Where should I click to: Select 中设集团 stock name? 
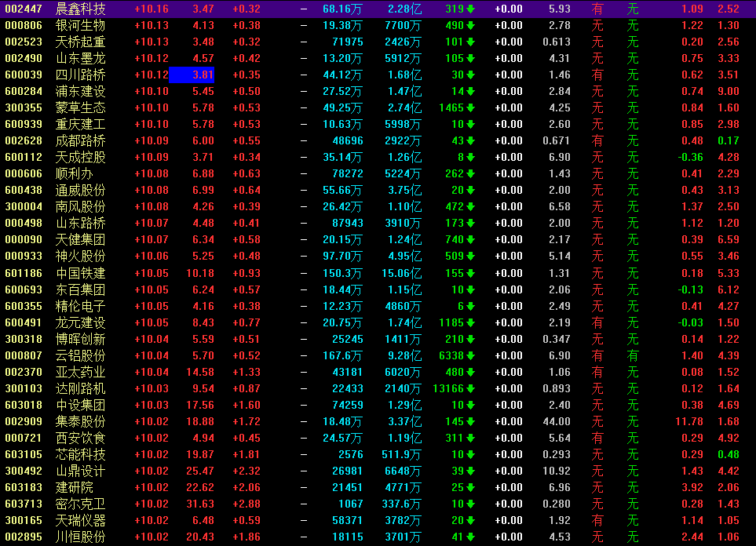[x=80, y=405]
